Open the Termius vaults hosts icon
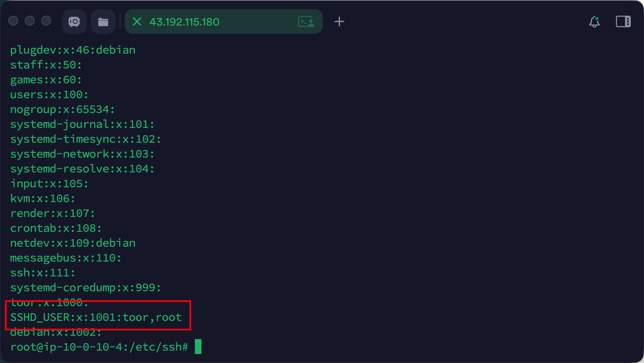The height and width of the screenshot is (363, 644). click(x=74, y=21)
